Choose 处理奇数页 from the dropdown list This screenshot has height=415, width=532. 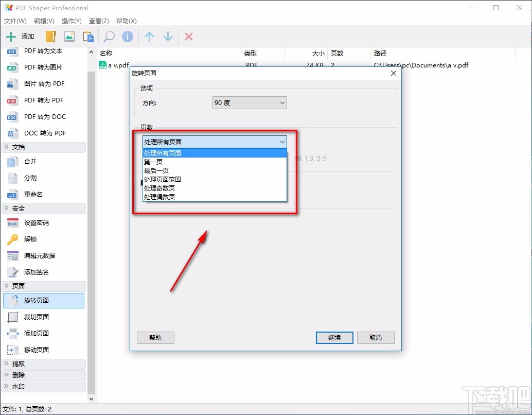pyautogui.click(x=215, y=188)
